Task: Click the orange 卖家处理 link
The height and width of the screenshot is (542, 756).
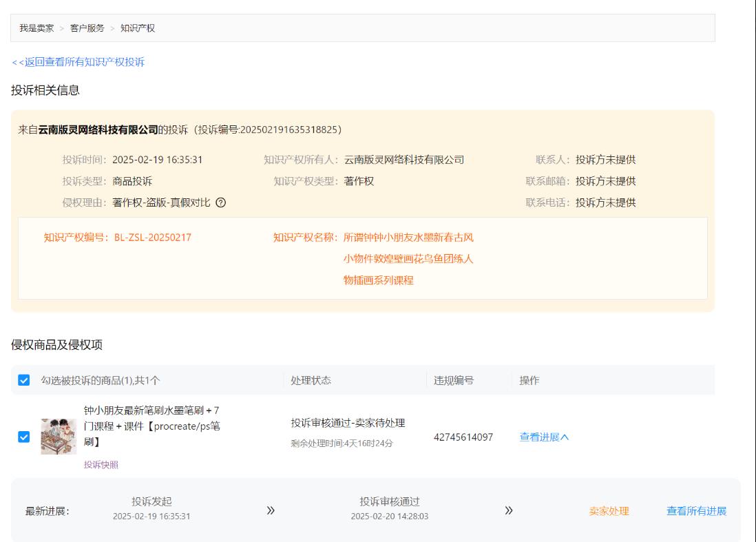Action: 609,511
